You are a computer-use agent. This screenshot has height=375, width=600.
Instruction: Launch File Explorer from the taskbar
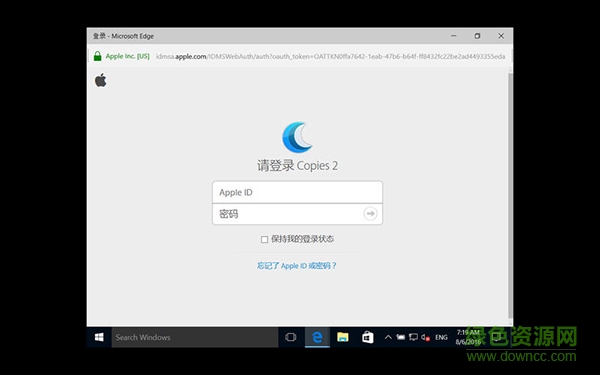click(x=342, y=337)
